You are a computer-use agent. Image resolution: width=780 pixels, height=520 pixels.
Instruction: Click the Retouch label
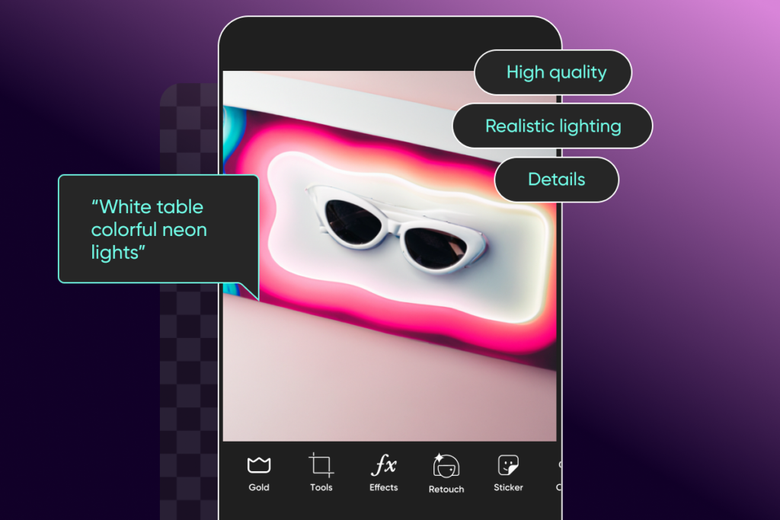coord(446,490)
